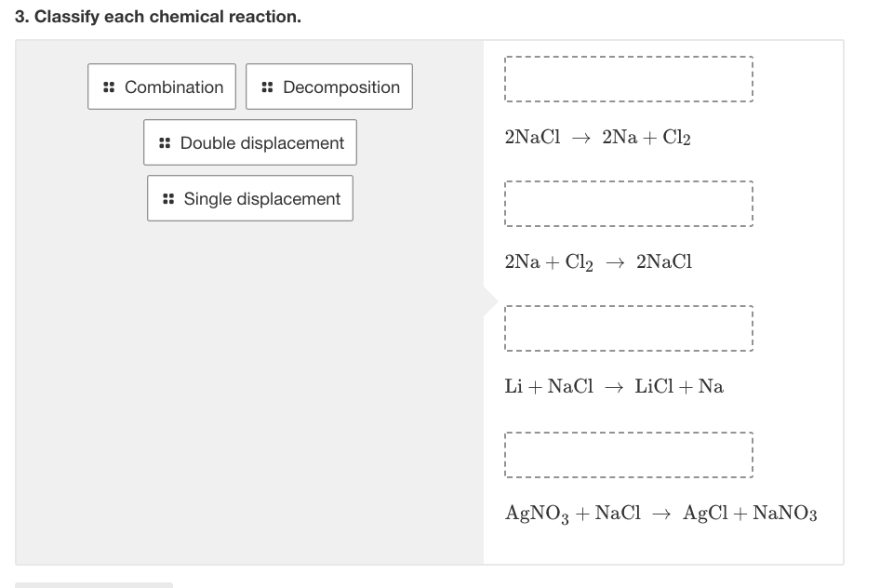The width and height of the screenshot is (880, 588).
Task: Click the drag handle on Double displacement tile
Action: (165, 142)
